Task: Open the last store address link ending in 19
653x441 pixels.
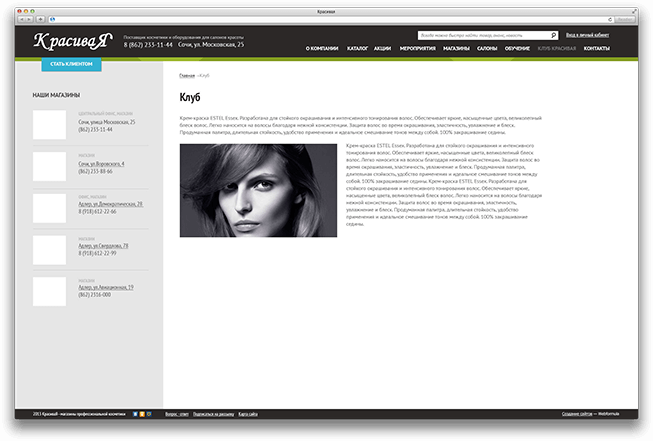Action: 106,287
